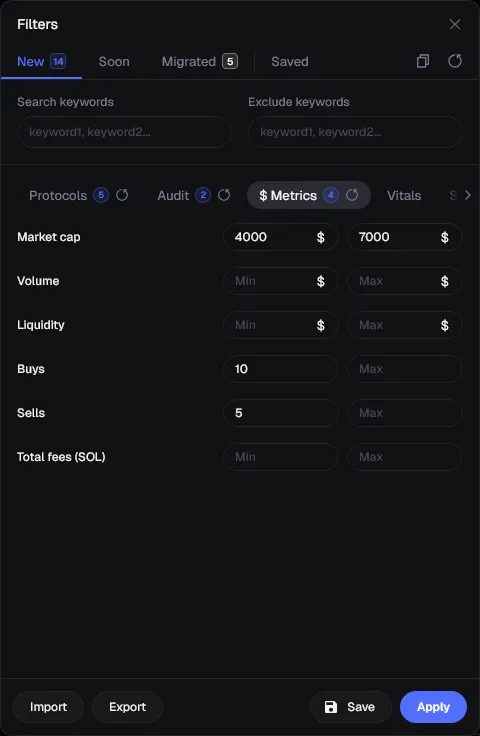
Task: Close the Filters panel
Action: tap(455, 24)
